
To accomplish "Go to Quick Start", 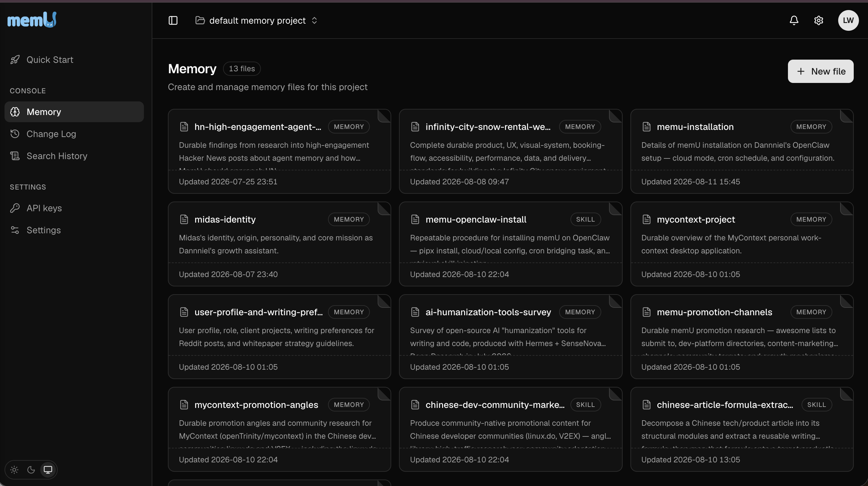I will [74, 60].
